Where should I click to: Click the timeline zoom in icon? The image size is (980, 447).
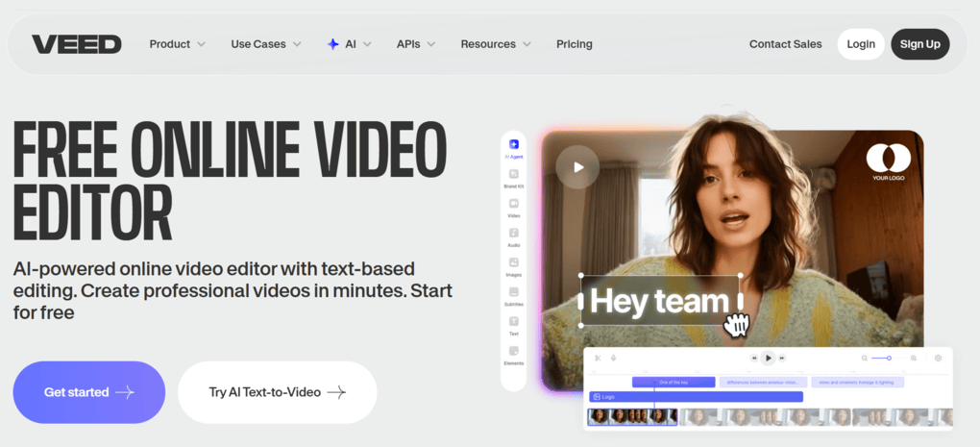click(x=914, y=359)
